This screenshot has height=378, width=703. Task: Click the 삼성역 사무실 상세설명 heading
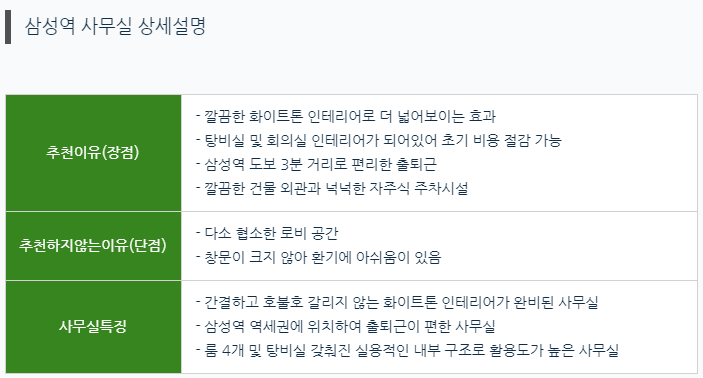[115, 26]
